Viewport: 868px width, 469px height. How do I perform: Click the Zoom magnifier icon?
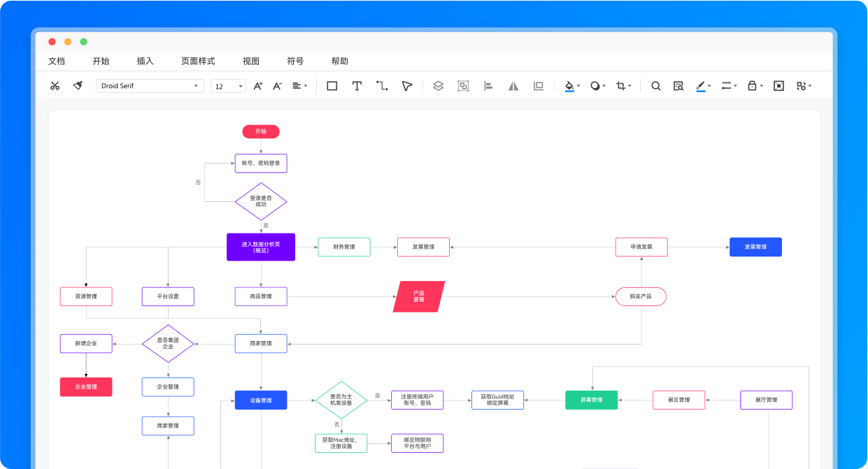point(656,85)
